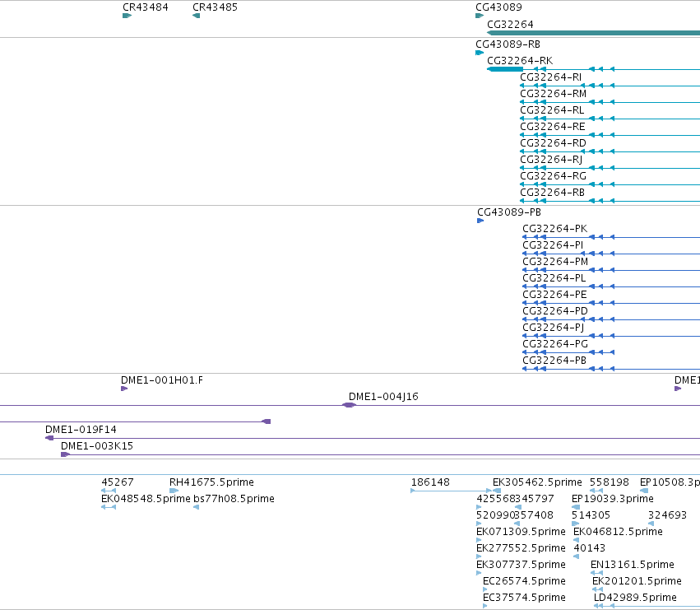Select the CR43484 gene label
The height and width of the screenshot is (610, 700).
(x=146, y=7)
